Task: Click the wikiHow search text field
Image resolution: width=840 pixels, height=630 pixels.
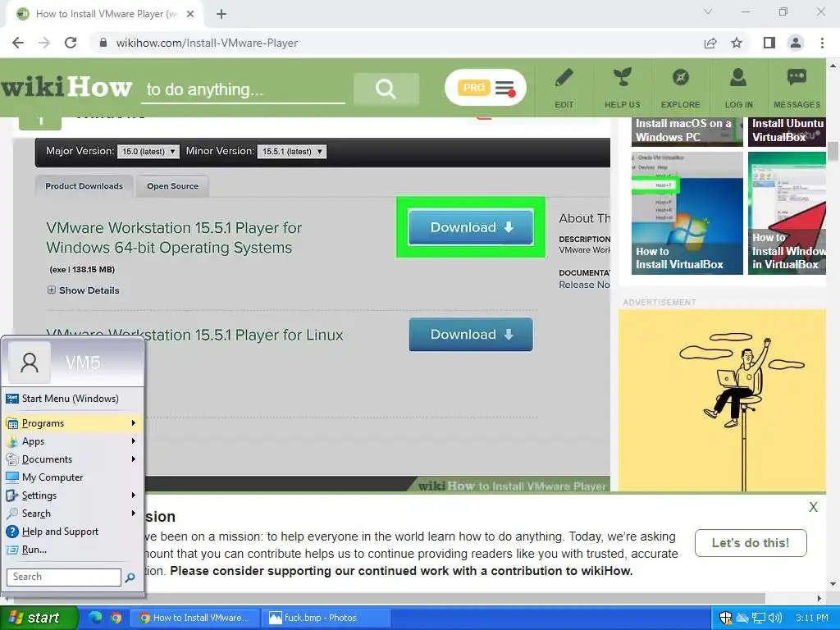Action: point(244,89)
